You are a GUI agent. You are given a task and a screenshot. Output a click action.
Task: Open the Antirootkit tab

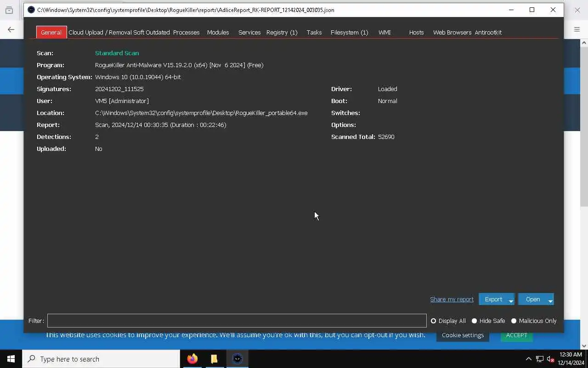coord(488,32)
